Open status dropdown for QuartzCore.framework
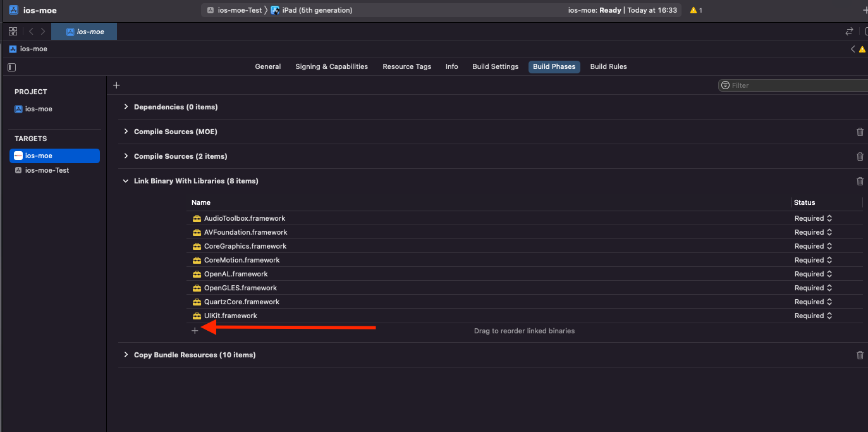 [x=813, y=302]
